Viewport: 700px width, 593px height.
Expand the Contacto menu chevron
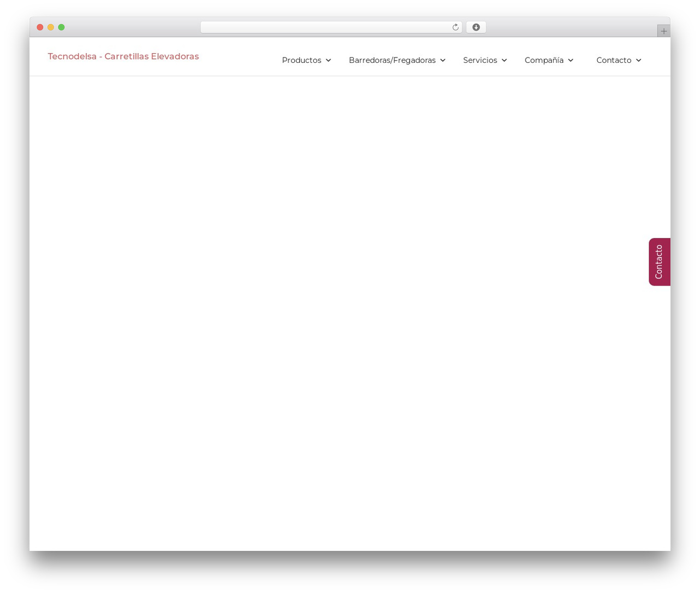638,60
